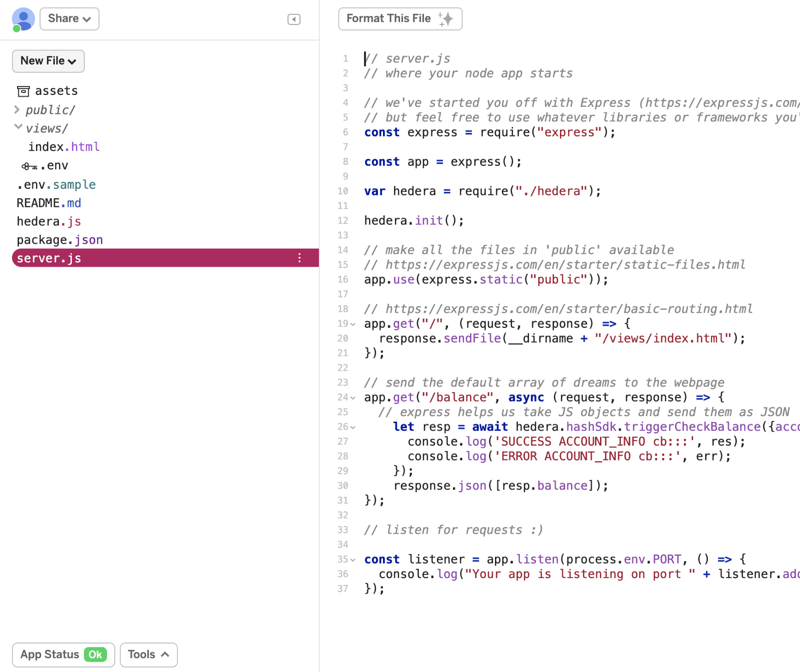Click the user avatar icon
800x672 pixels.
[x=22, y=19]
